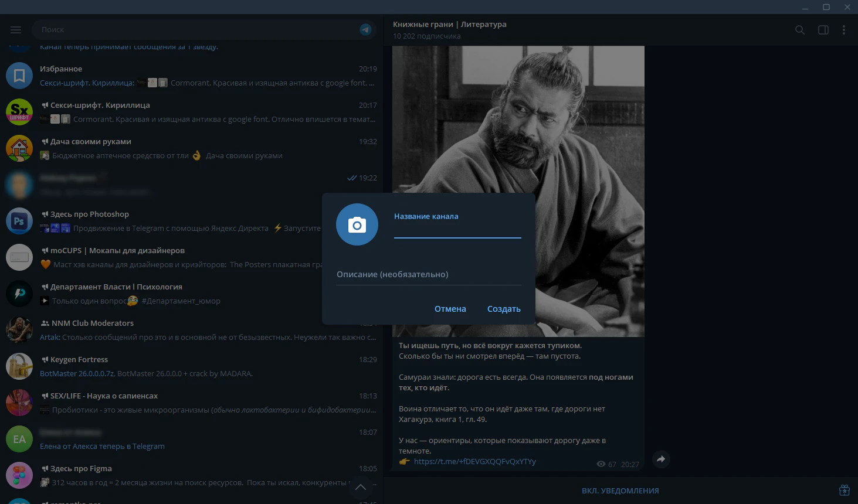Enable notifications with ВКЛ. УВЕДОМЛЕНИЯ
The width and height of the screenshot is (858, 504).
click(620, 491)
